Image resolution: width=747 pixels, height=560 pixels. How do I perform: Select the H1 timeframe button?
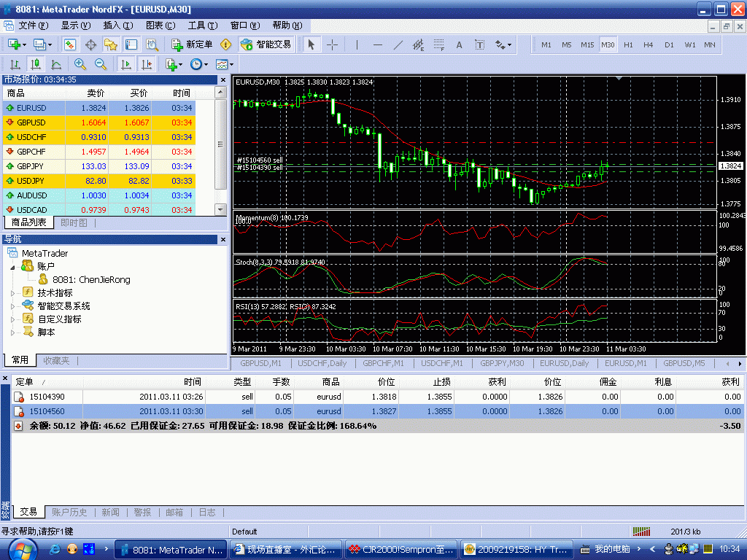628,44
